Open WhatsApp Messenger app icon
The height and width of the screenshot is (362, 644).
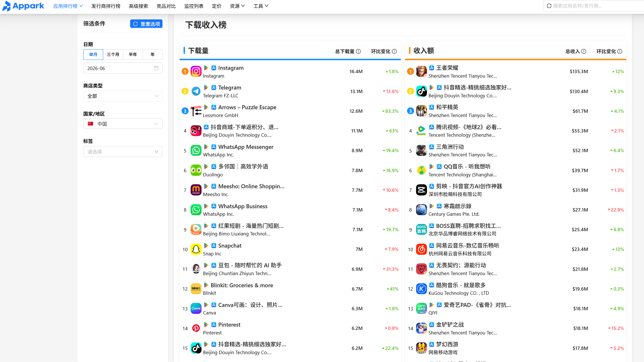pyautogui.click(x=196, y=150)
